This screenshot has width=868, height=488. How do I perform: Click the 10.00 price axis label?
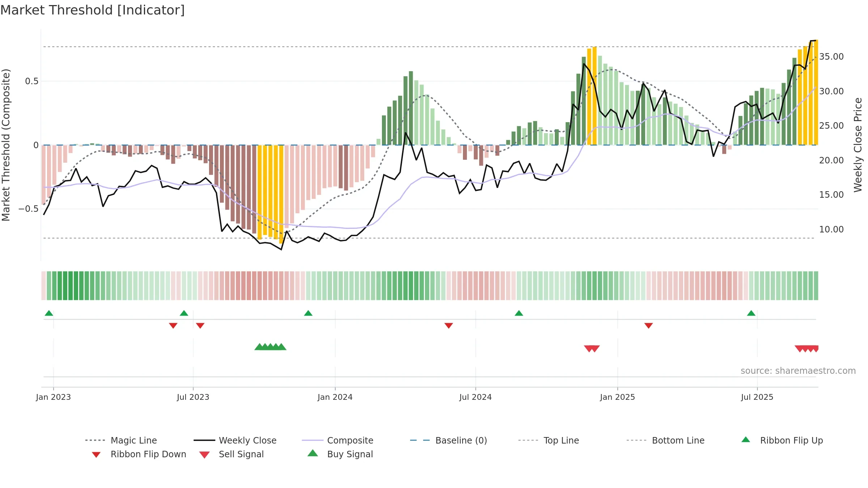(831, 229)
